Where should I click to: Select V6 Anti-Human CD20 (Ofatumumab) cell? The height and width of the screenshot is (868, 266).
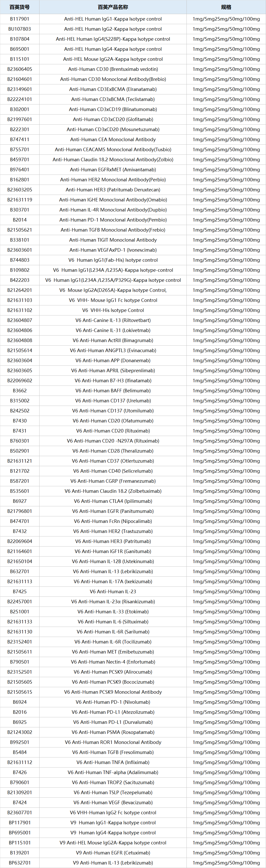click(113, 421)
